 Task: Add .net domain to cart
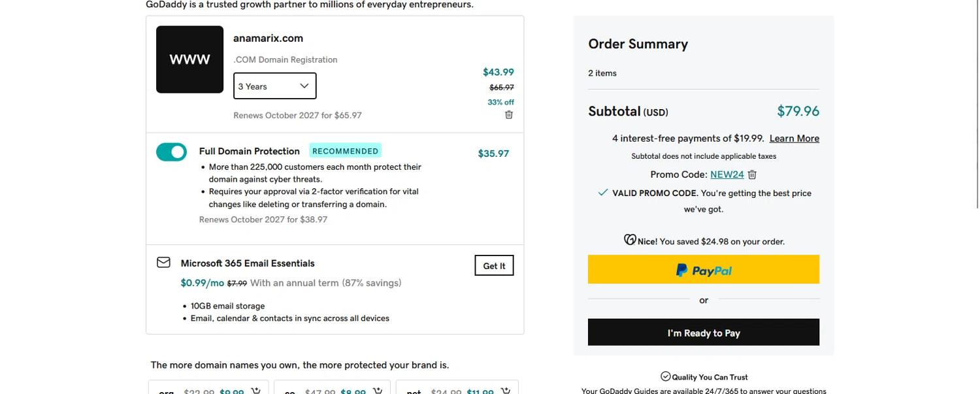click(505, 391)
